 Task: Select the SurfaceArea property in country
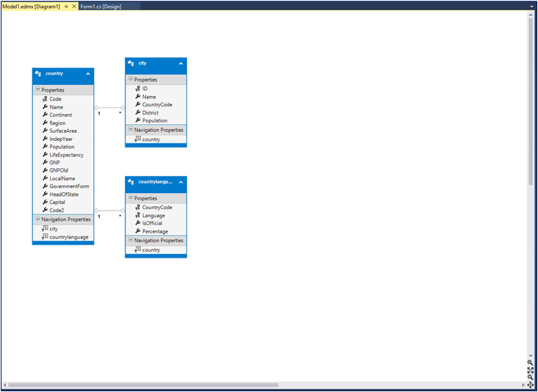click(64, 131)
